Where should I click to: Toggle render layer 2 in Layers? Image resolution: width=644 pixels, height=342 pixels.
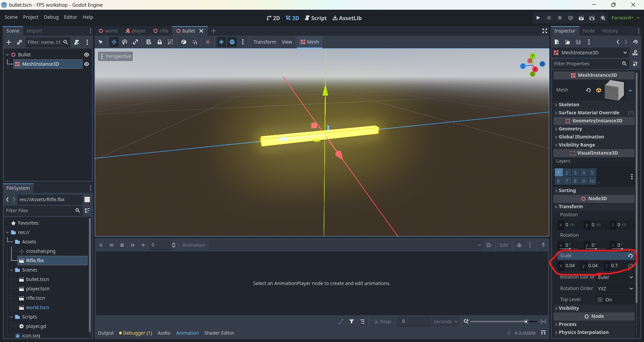567,173
